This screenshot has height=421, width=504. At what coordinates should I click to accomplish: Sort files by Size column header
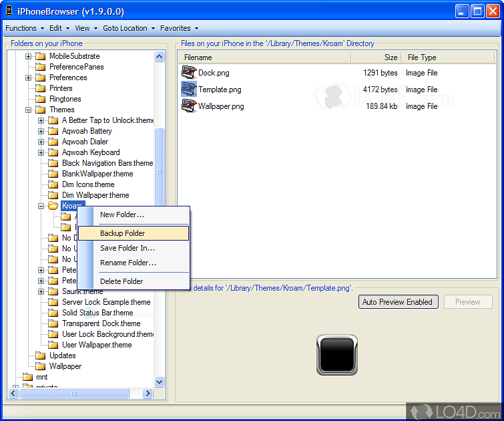376,57
